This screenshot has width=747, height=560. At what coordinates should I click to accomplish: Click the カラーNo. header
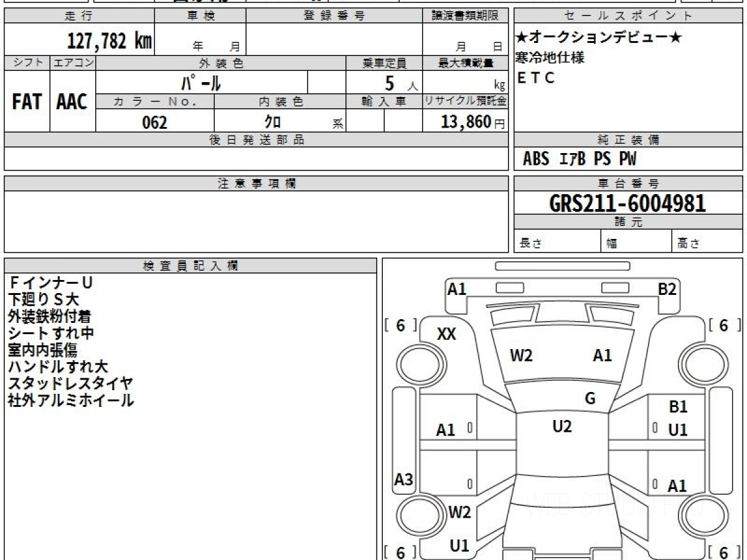pos(155,101)
